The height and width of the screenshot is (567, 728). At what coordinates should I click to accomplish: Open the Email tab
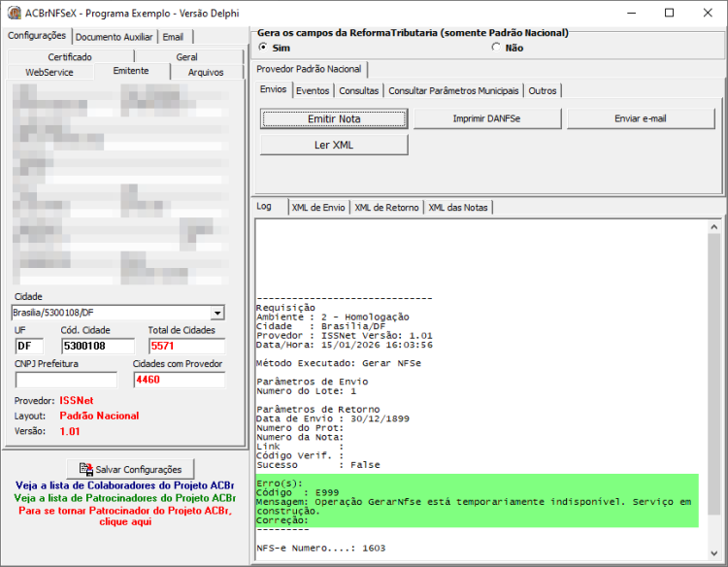(x=173, y=37)
